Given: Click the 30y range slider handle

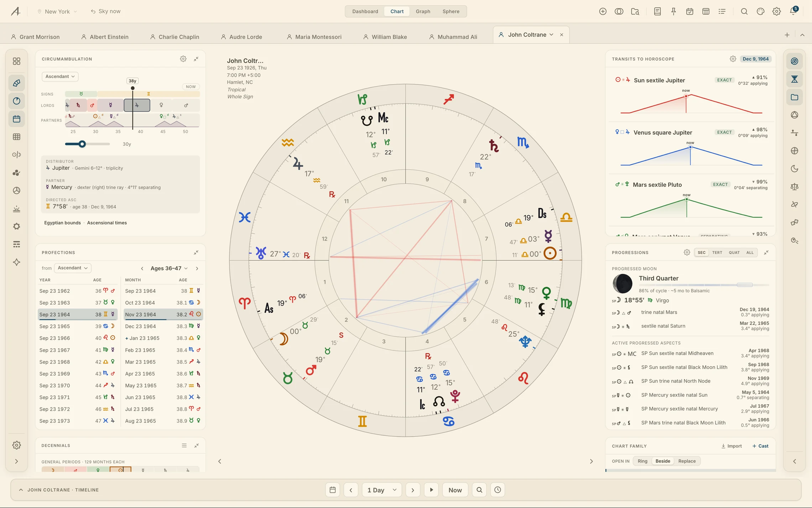Looking at the screenshot, I should pos(82,144).
